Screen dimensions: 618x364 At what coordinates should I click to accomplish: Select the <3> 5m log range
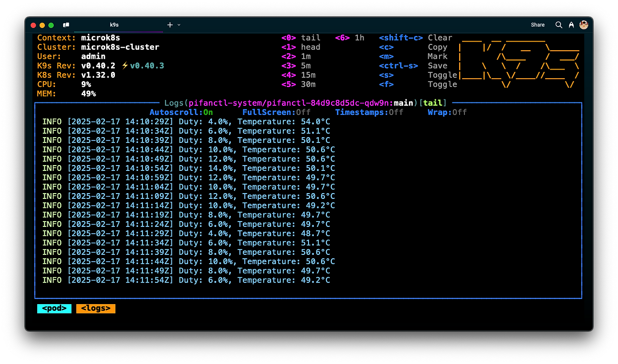point(296,66)
